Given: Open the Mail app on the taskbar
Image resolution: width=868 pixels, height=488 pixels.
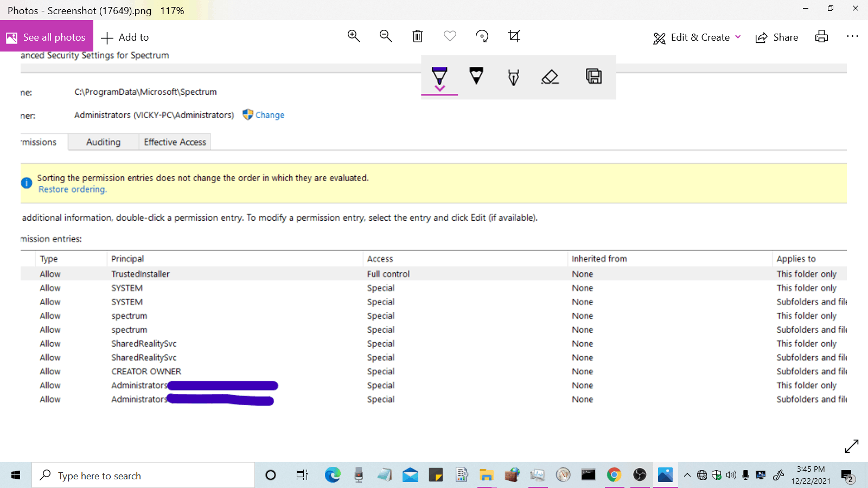Looking at the screenshot, I should 410,475.
